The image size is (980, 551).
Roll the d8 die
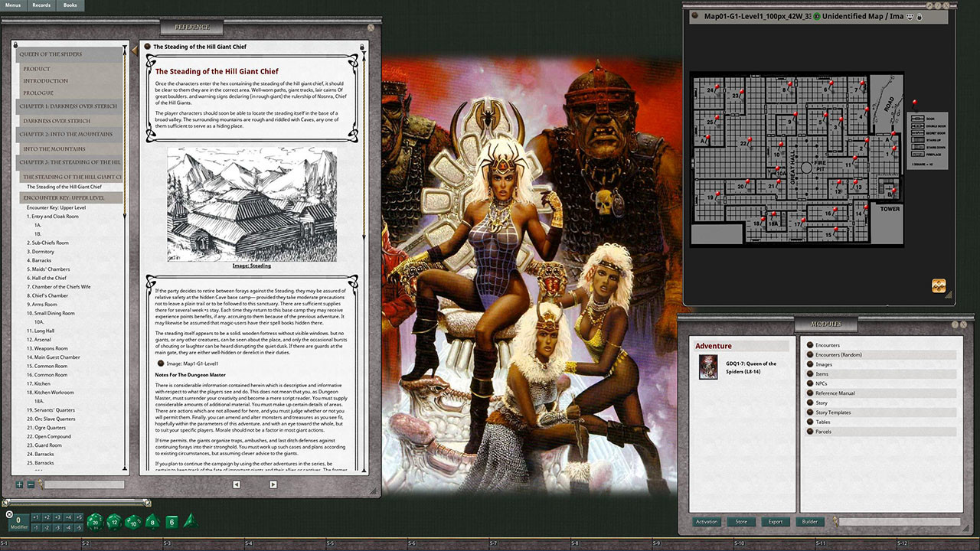152,523
